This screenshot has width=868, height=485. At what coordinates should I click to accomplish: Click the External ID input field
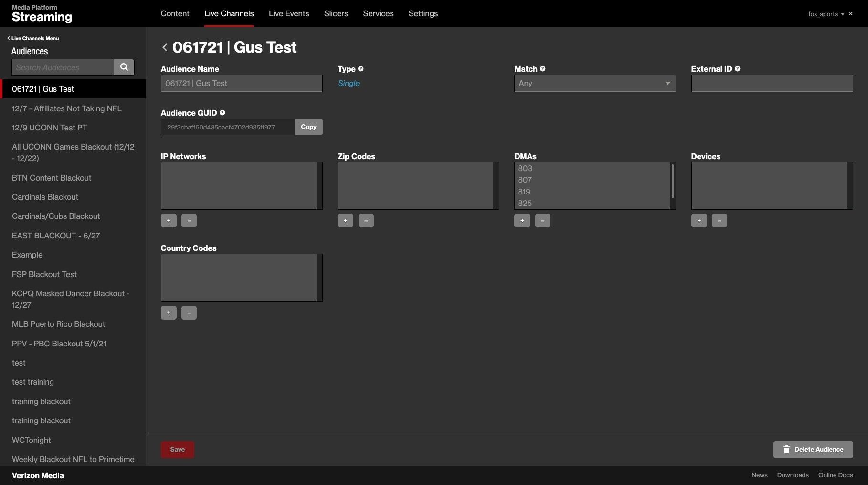pos(772,83)
